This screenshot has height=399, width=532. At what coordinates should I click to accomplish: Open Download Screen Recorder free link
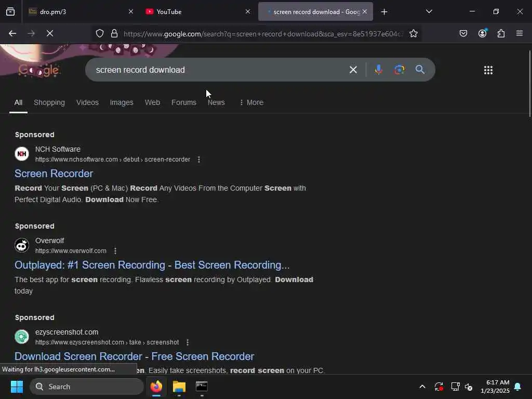click(135, 356)
